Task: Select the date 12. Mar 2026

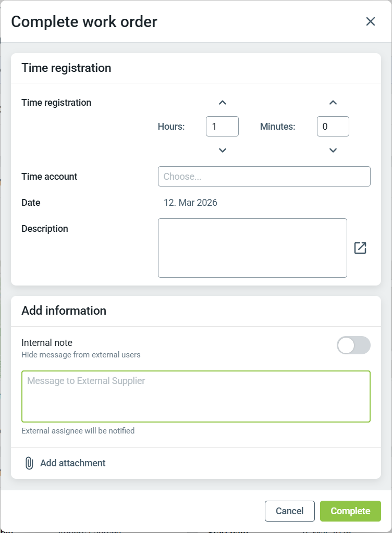Action: (190, 203)
